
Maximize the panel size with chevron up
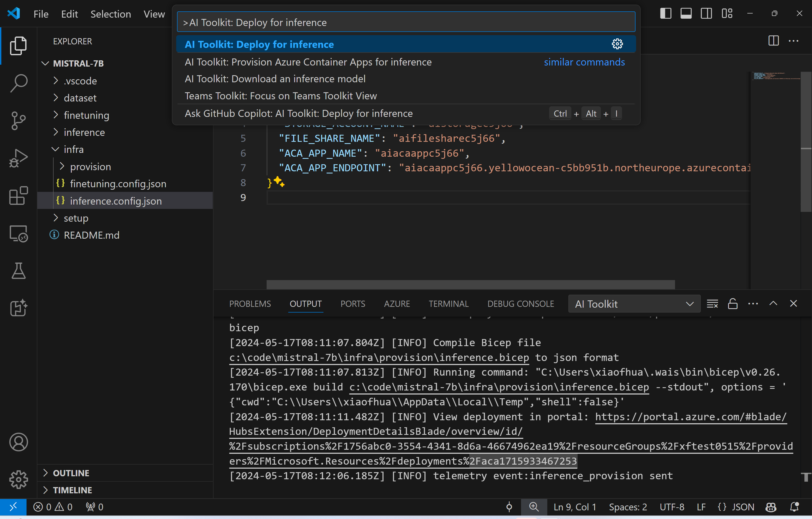coord(773,304)
